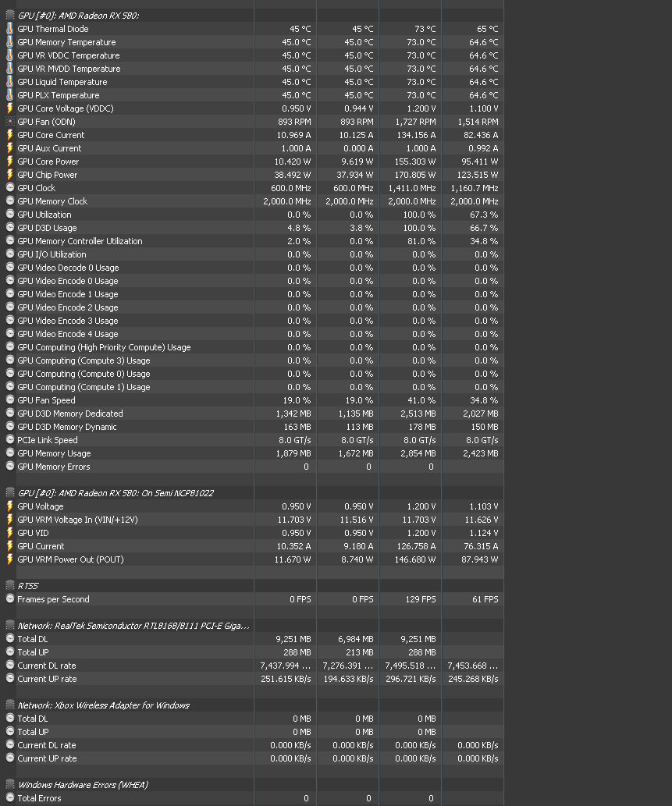This screenshot has width=672, height=806.
Task: Click the GPU Core Current lightning icon
Action: 9,135
